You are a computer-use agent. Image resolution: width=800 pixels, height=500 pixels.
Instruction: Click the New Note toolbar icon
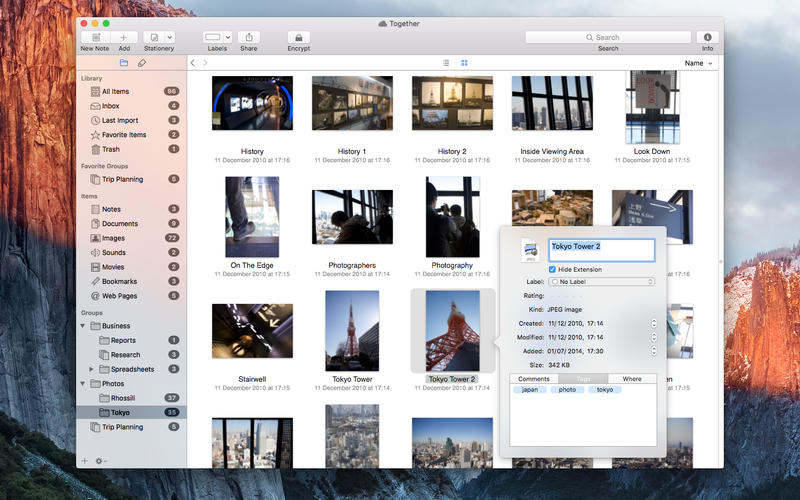click(95, 37)
